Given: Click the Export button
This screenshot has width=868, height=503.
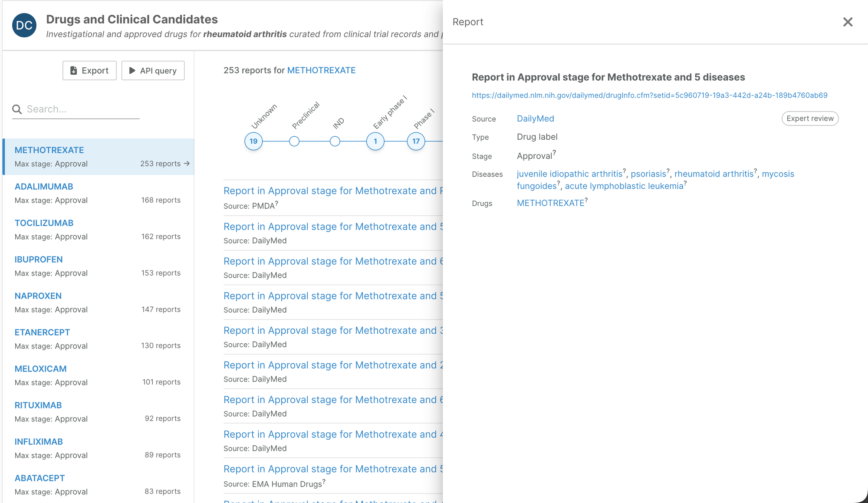Looking at the screenshot, I should click(89, 70).
